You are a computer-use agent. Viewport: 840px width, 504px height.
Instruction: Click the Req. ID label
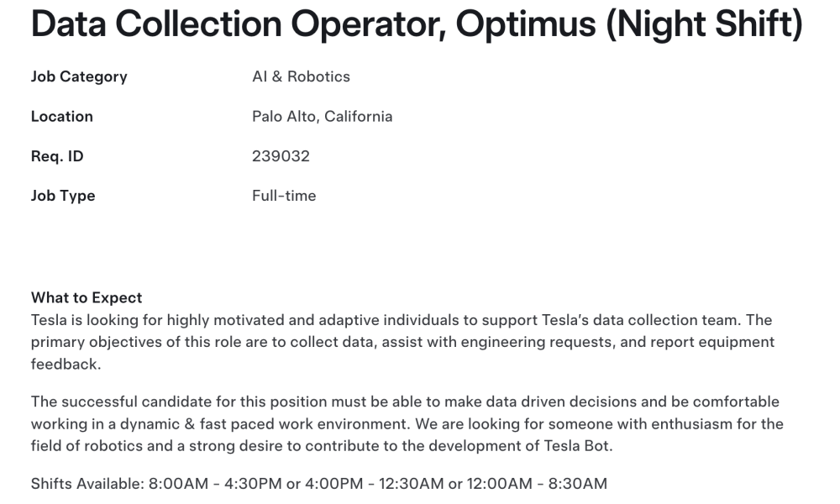57,156
